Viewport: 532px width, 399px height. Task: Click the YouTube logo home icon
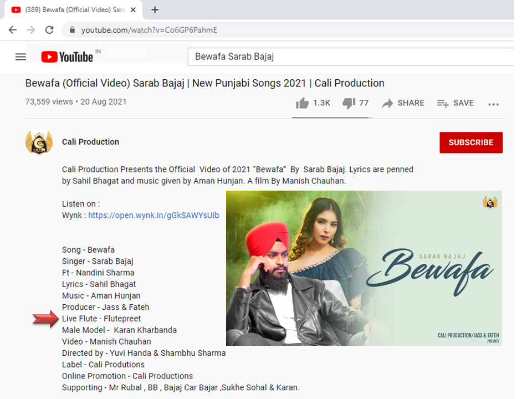[67, 57]
